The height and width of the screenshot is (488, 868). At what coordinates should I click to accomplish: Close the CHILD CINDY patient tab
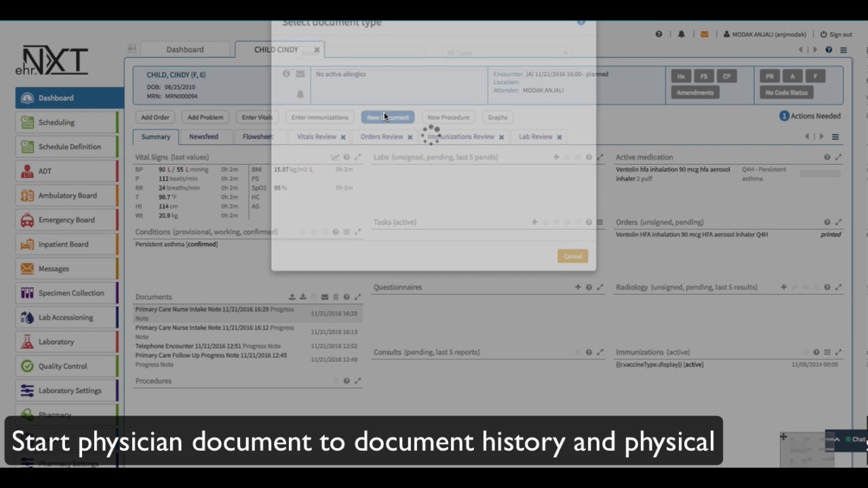click(317, 49)
